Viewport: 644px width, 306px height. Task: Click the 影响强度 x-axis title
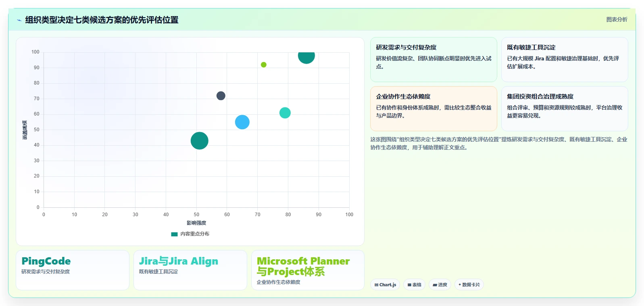[x=196, y=223]
